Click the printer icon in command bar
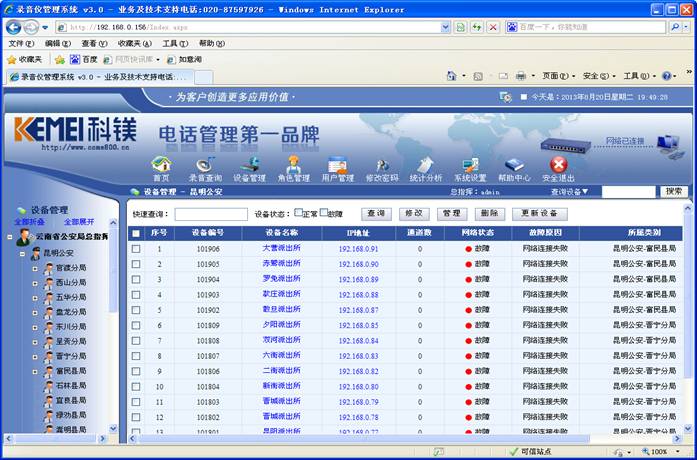 coord(521,76)
